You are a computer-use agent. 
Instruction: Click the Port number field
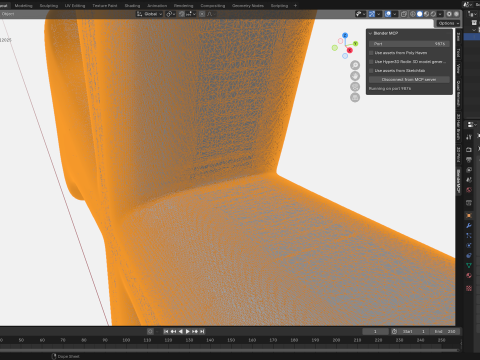point(409,44)
